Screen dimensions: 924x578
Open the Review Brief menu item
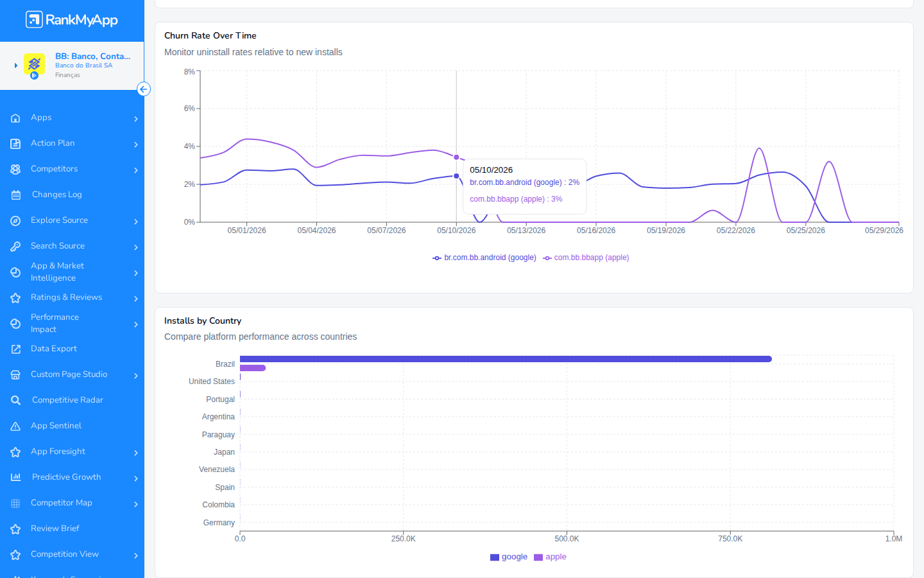(72, 529)
